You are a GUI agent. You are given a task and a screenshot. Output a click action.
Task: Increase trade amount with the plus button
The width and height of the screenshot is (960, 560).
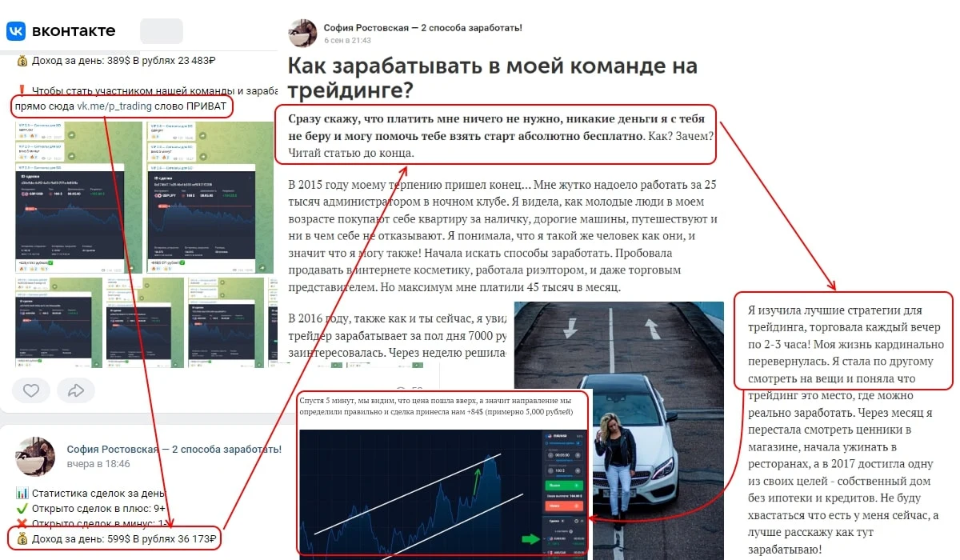coord(578,470)
